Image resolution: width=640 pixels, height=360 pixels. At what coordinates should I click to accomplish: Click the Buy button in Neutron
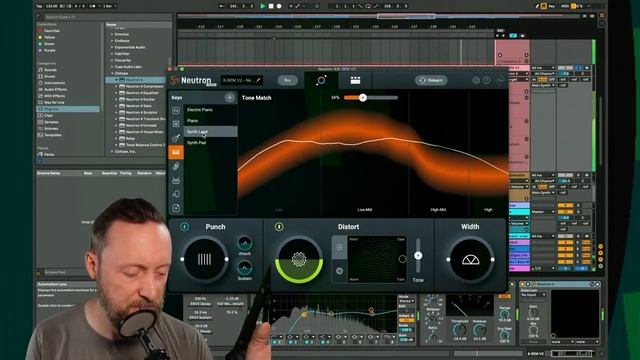287,80
